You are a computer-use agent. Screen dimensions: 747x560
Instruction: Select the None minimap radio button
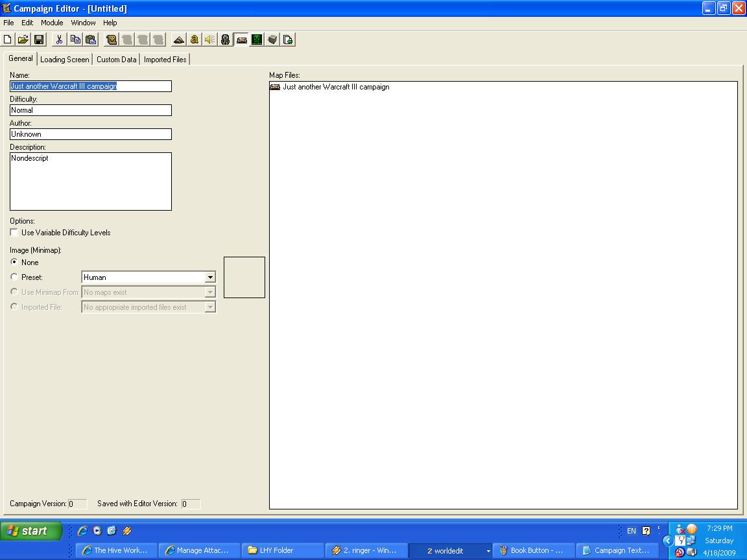[x=14, y=262]
